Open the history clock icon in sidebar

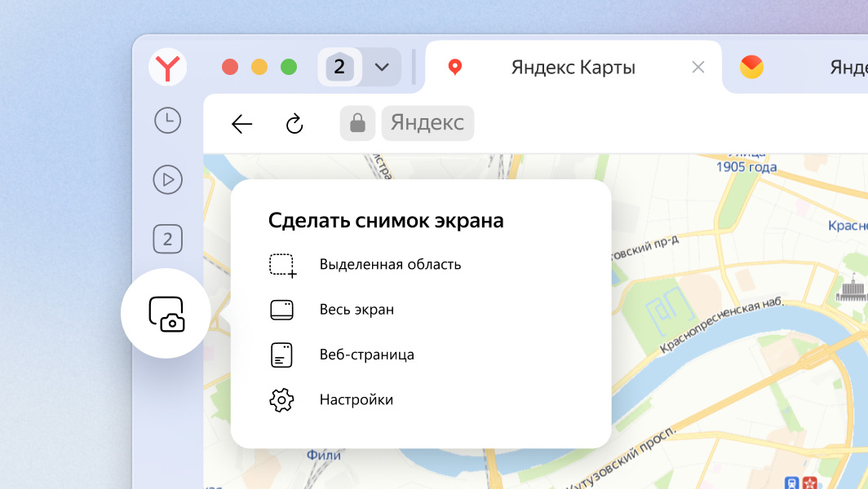pyautogui.click(x=168, y=121)
